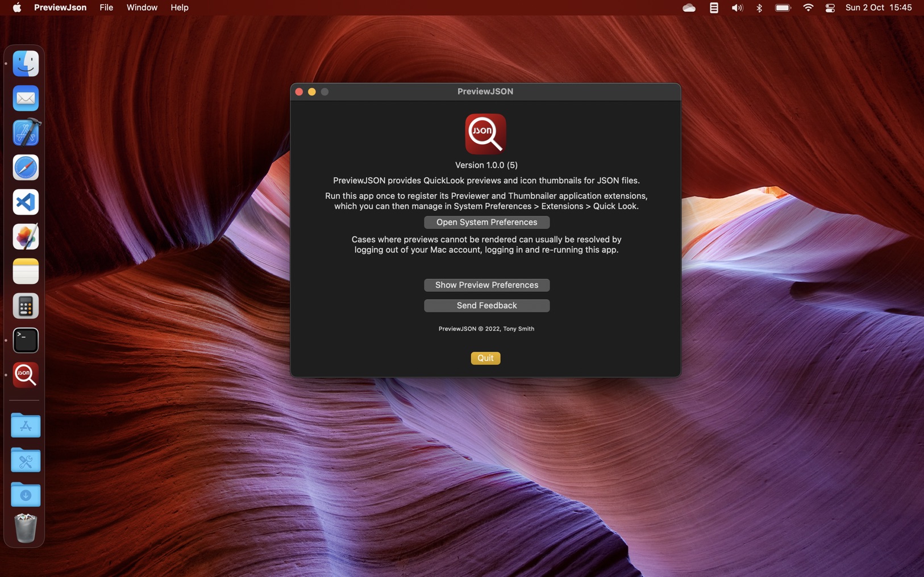Open Wi-Fi menu in menu bar
This screenshot has width=924, height=577.
pyautogui.click(x=808, y=7)
